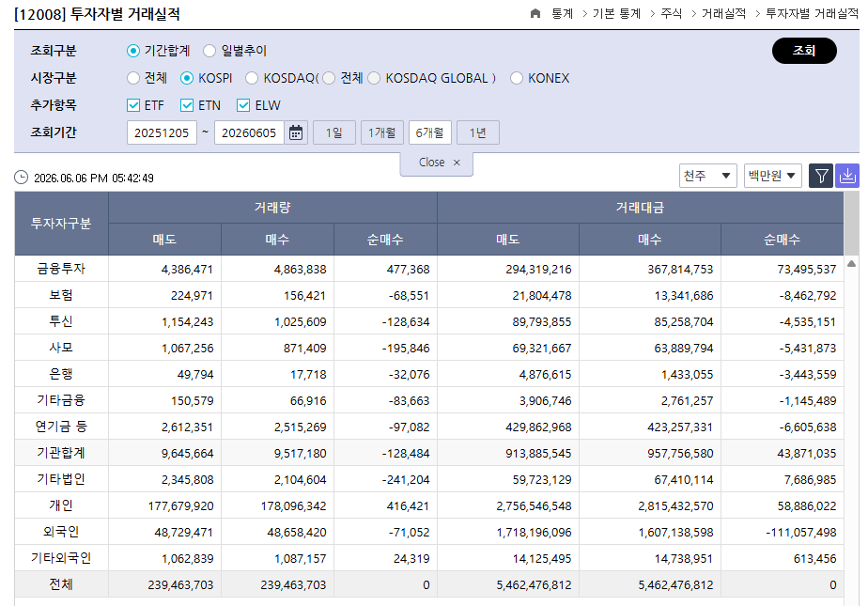This screenshot has width=868, height=606.
Task: Click value 73,495,537 in 금융투자 row
Action: (807, 270)
